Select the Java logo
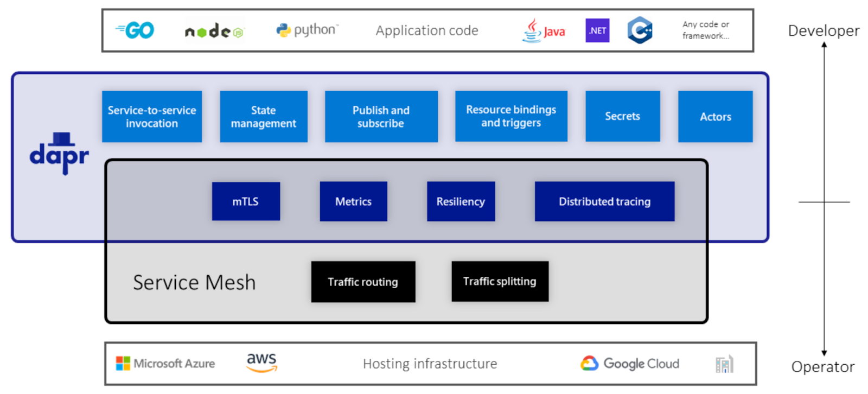 [x=544, y=31]
